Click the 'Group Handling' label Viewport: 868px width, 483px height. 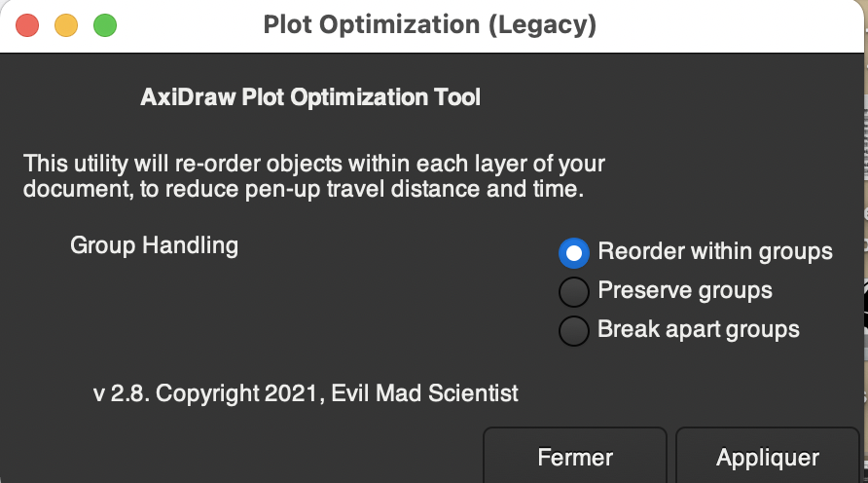point(154,244)
